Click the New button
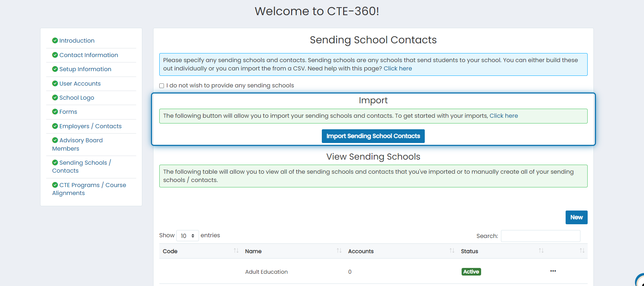Viewport: 644px width, 286px height. pos(576,217)
